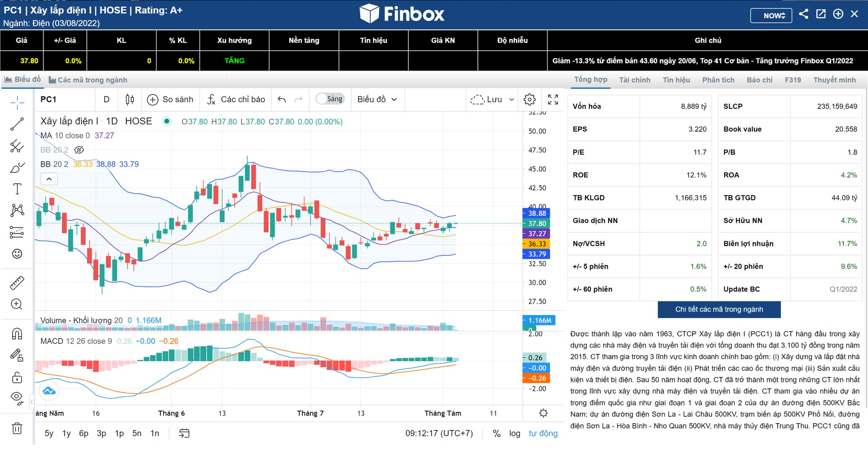The height and width of the screenshot is (458, 868).
Task: Open the emoji icons tool
Action: point(17,254)
